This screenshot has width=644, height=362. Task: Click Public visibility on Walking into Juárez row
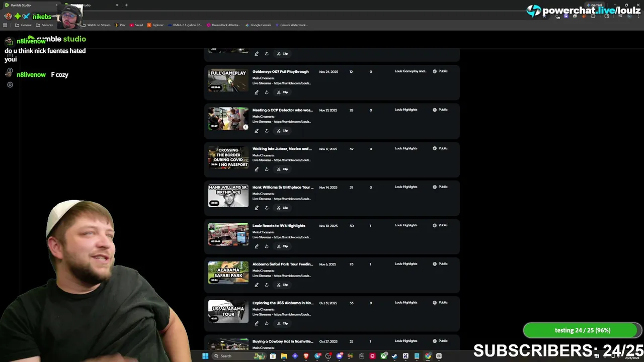(440, 148)
